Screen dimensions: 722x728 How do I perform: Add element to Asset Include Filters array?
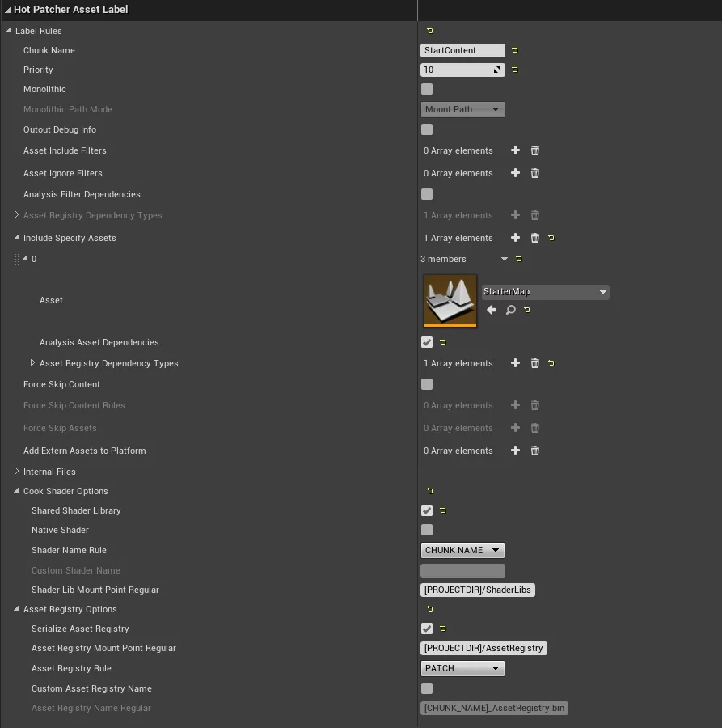pos(515,150)
